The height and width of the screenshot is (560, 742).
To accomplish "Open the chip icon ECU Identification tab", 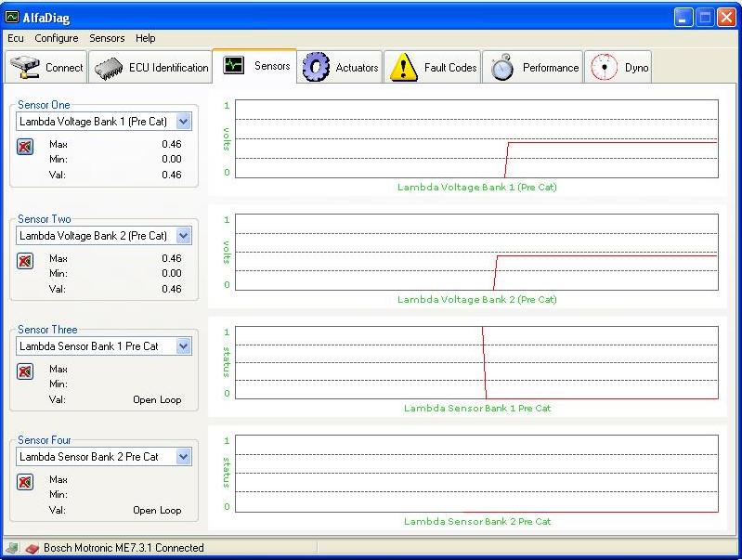I will tap(150, 67).
